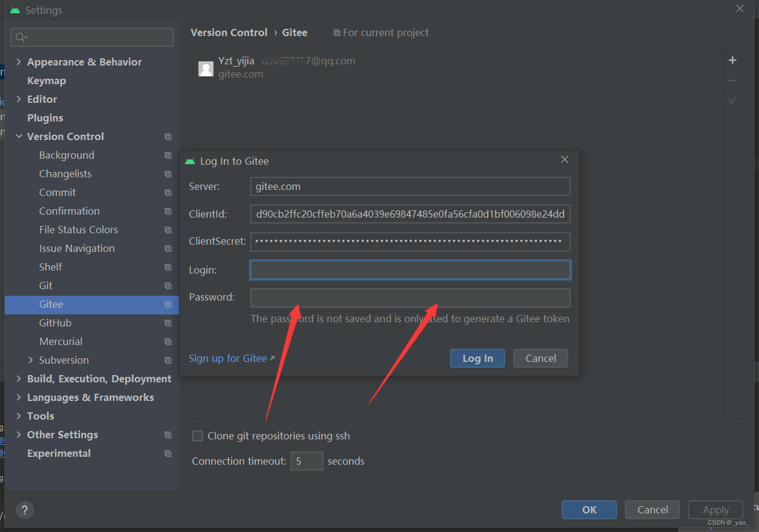Click project-level icon beside Commit
Image resolution: width=759 pixels, height=532 pixels.
tap(168, 192)
